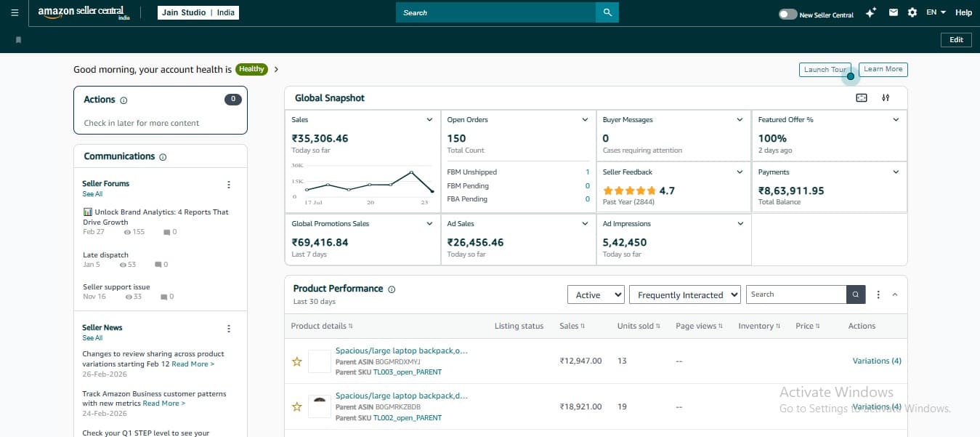The height and width of the screenshot is (437, 980).
Task: Click See All under Seller News
Action: (92, 338)
